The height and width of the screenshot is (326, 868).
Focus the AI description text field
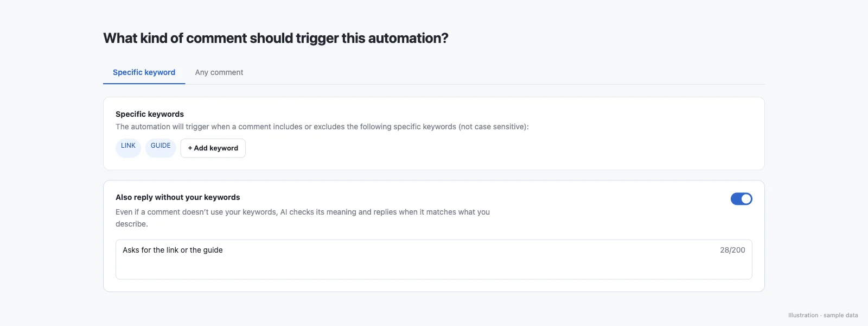click(433, 259)
